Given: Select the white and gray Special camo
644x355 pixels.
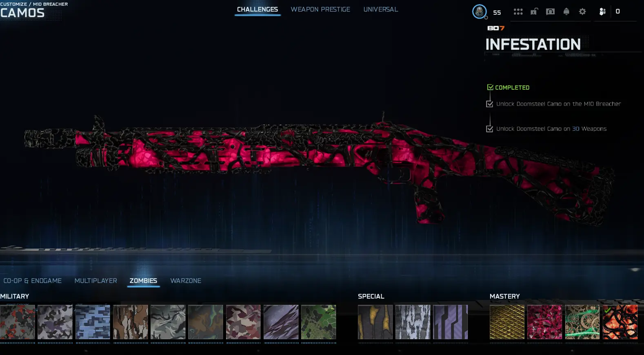Looking at the screenshot, I should point(413,322).
